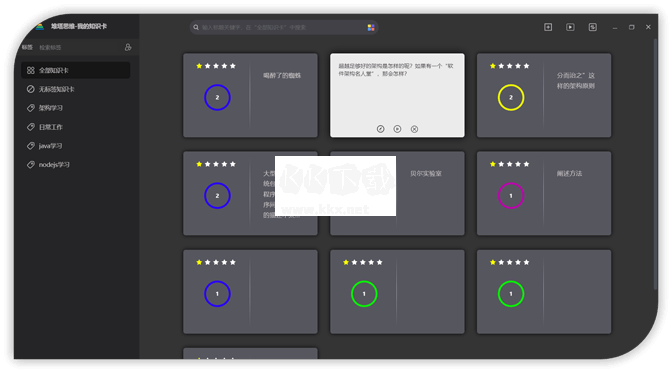Click the 贝尔实验室 card text
Screen dimensions: 672x373
tap(426, 174)
